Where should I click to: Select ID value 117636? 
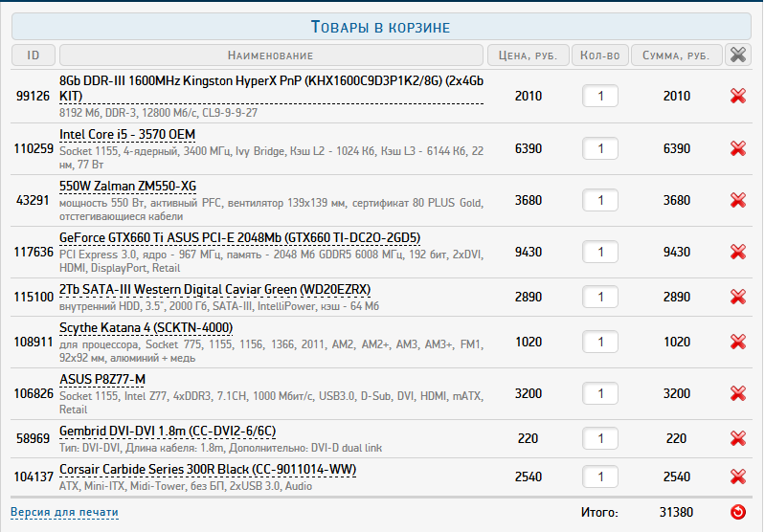[x=34, y=252]
